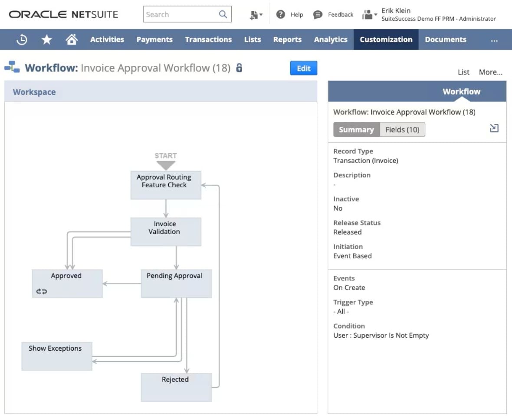This screenshot has width=512, height=420.
Task: Click the Feedback speech bubble icon
Action: (x=318, y=14)
